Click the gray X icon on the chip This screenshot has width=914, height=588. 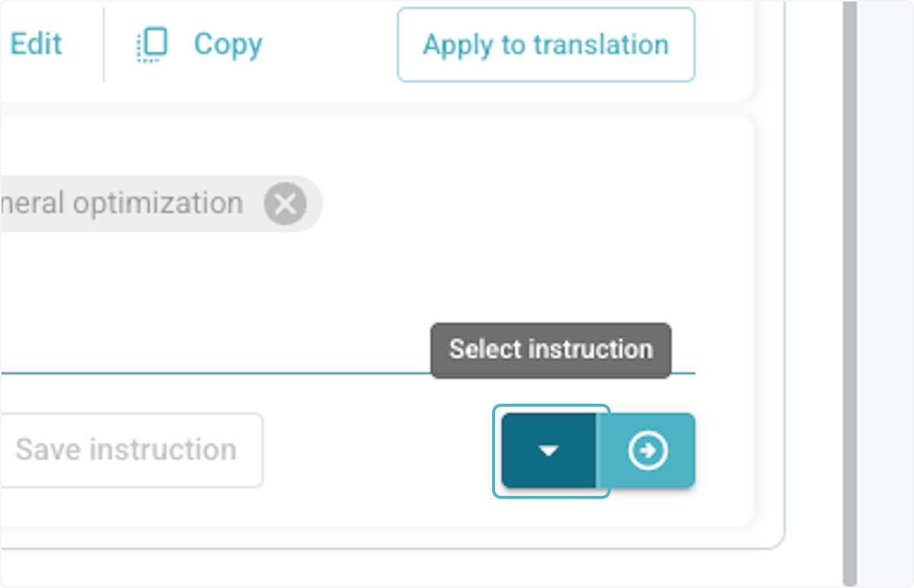point(285,204)
